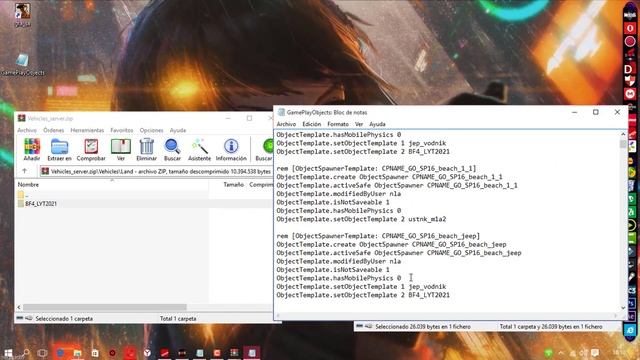Click the Información toolbar icon
The height and width of the screenshot is (360, 640).
tap(231, 146)
